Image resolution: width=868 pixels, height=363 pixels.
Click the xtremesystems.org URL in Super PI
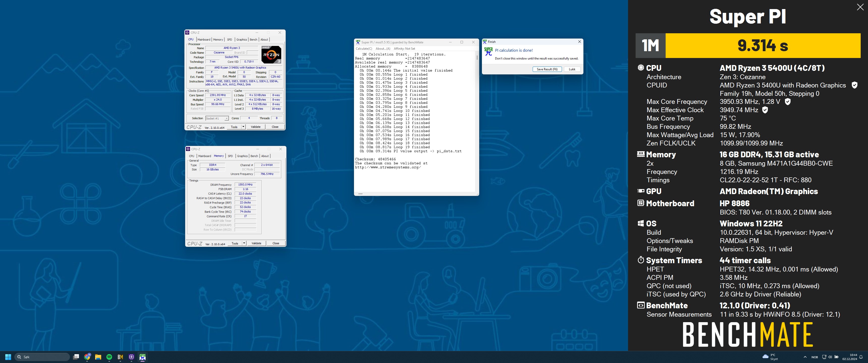(388, 167)
